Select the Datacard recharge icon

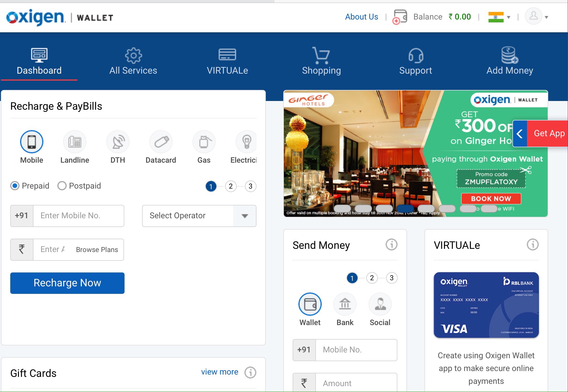pos(161,142)
